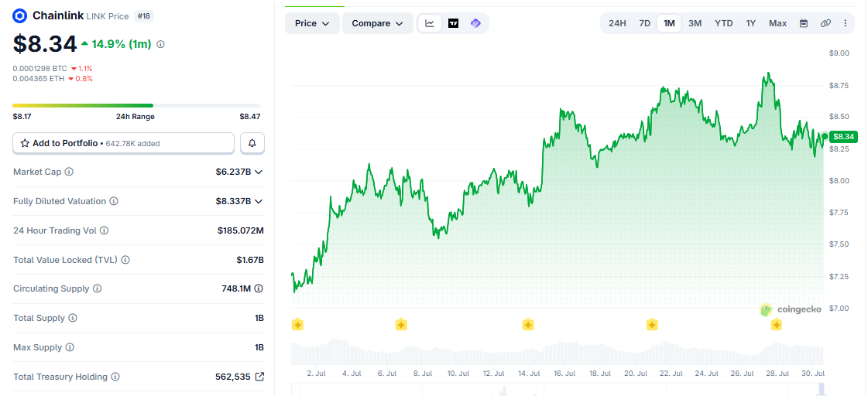Open Total Treasury Holding info icon
The height and width of the screenshot is (396, 868).
pos(115,377)
